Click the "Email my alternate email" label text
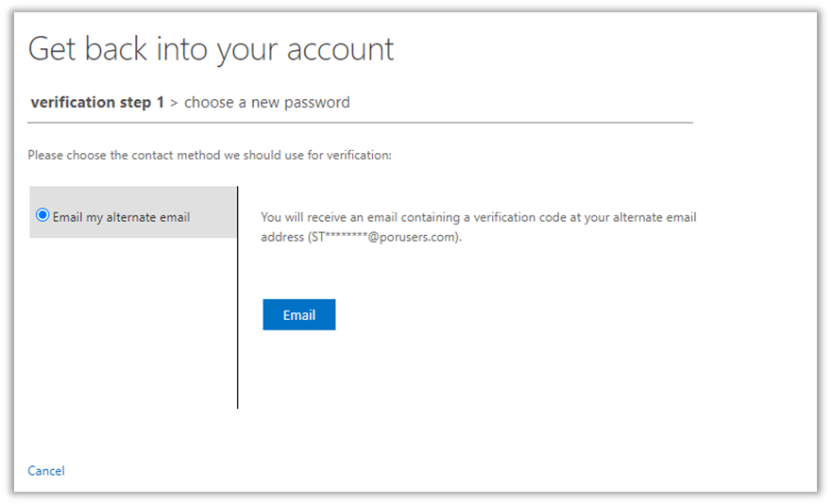This screenshot has width=831, height=504. click(x=122, y=217)
